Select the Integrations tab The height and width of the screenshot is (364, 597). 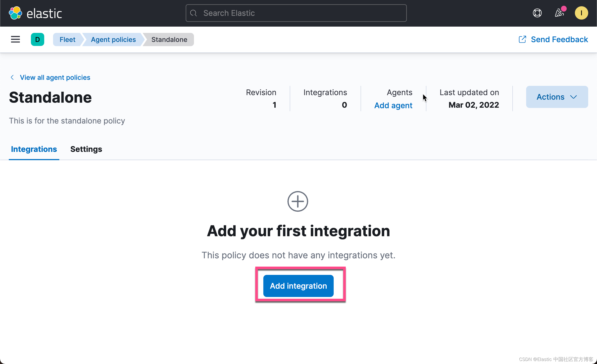34,149
